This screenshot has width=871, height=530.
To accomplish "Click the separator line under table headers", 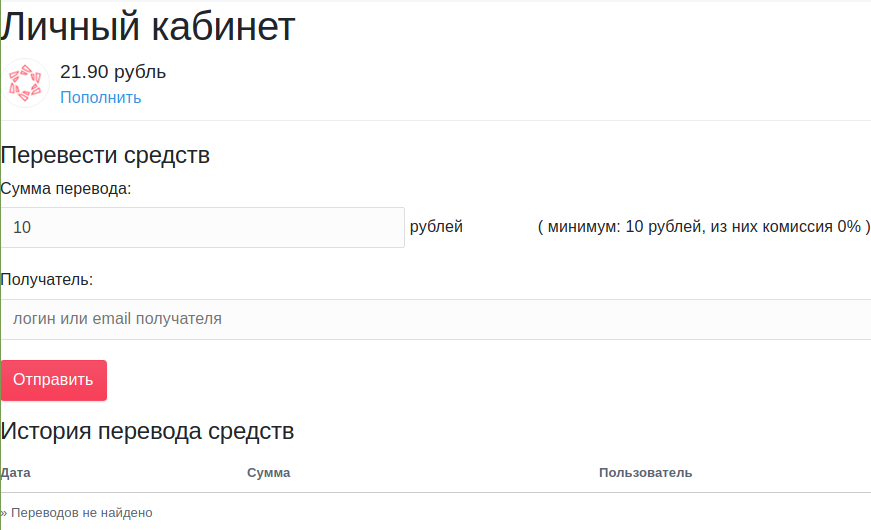I will (x=436, y=492).
